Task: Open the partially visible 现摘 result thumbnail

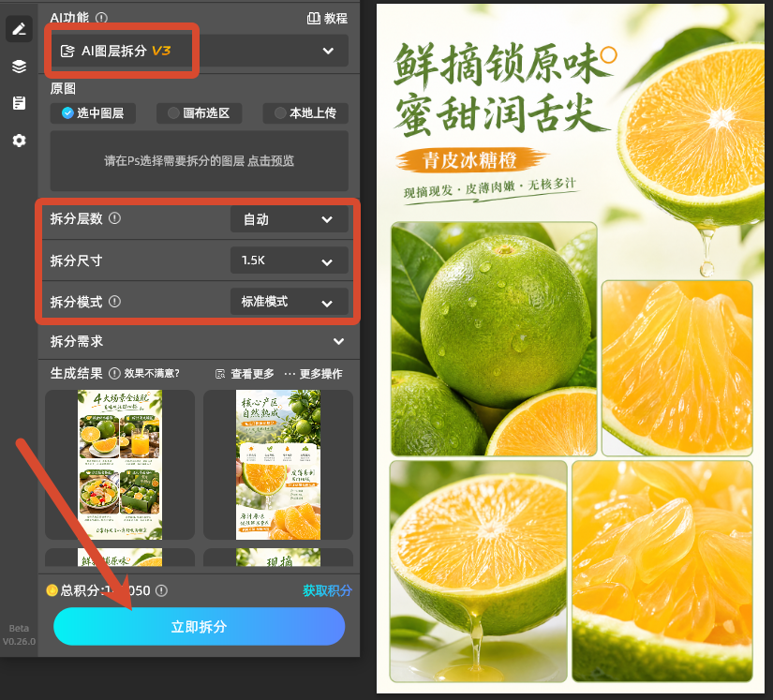Action: pyautogui.click(x=278, y=557)
